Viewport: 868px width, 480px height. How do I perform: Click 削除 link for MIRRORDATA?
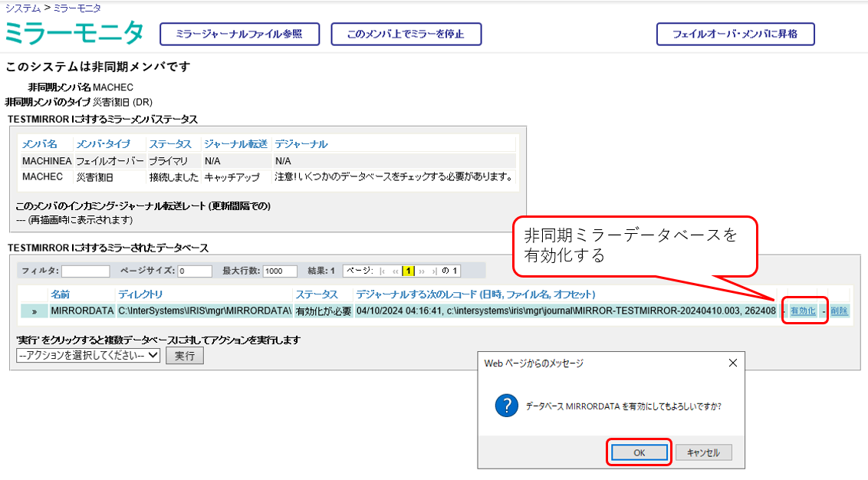coord(839,311)
